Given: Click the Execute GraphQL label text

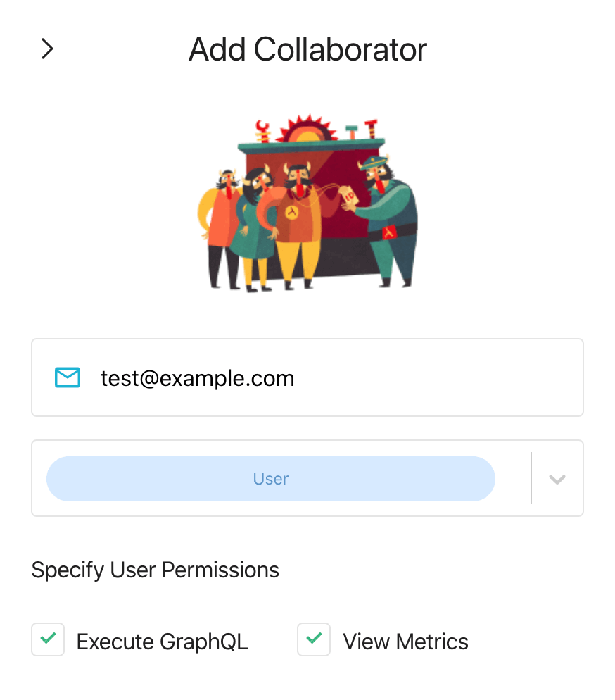Looking at the screenshot, I should 162,642.
